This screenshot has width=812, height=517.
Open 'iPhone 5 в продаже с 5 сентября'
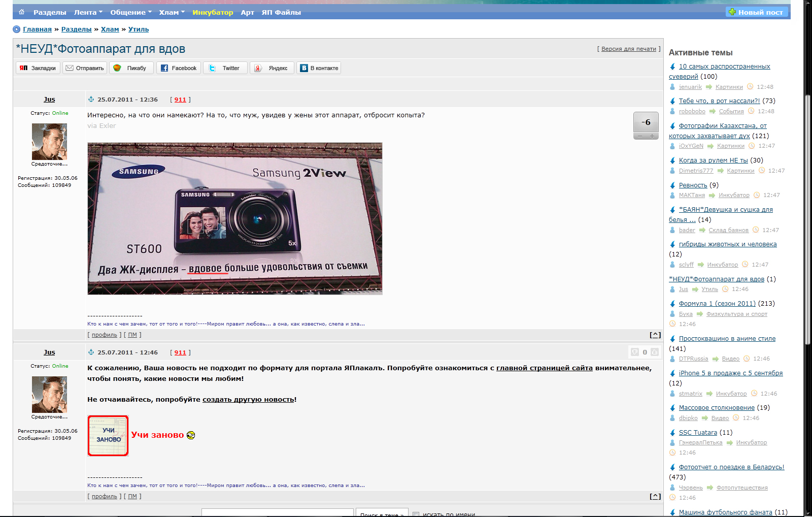(731, 373)
